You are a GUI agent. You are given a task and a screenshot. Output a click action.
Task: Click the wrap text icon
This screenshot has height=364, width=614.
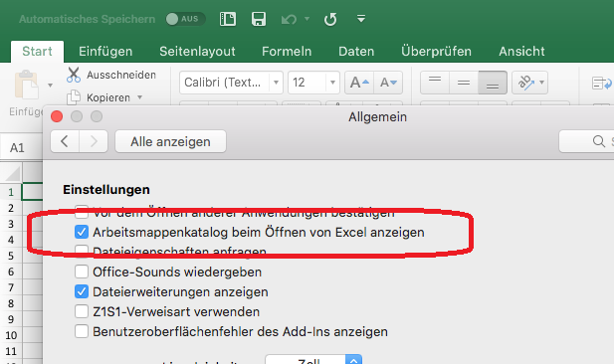[601, 83]
